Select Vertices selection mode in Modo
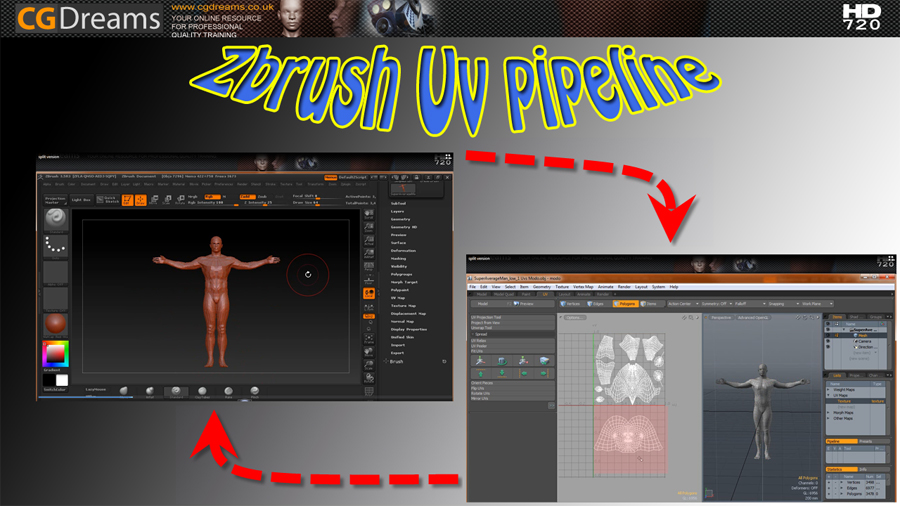The image size is (900, 506). pos(571,303)
